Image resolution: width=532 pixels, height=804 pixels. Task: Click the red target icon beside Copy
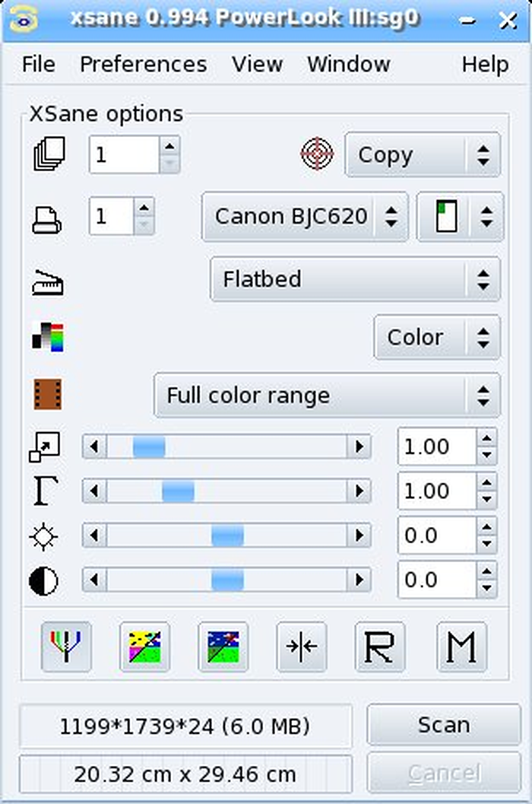tap(317, 154)
